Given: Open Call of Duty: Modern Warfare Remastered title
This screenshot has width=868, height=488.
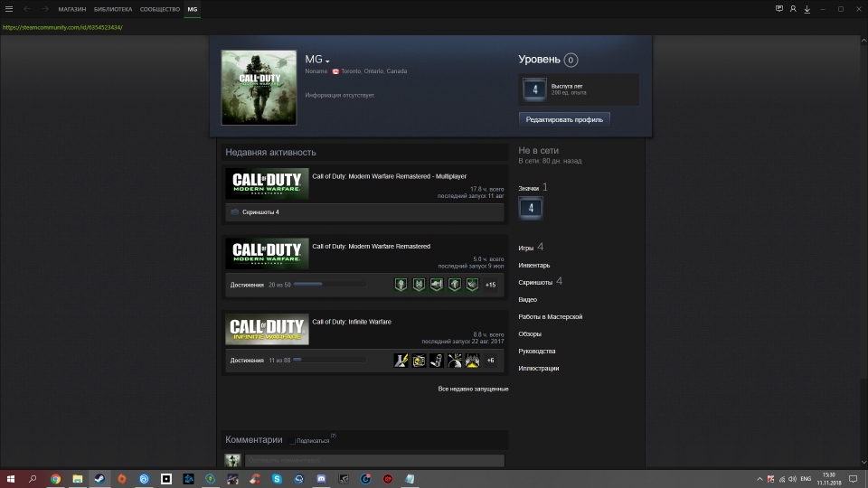Looking at the screenshot, I should pos(371,246).
